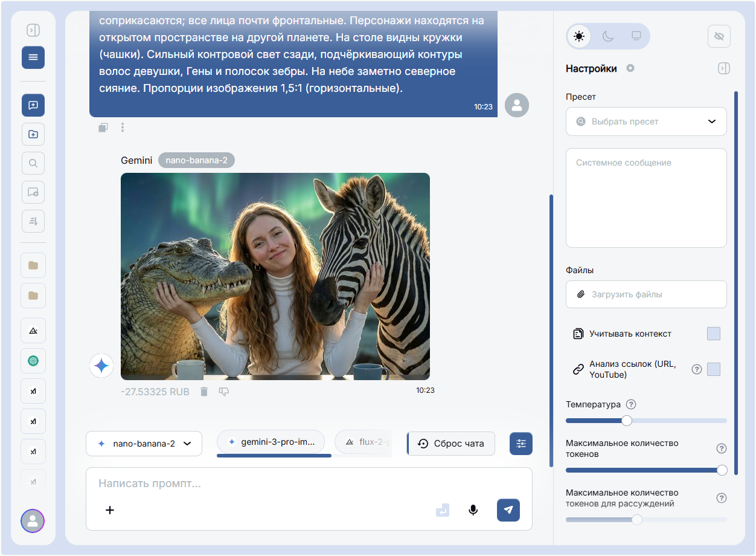The image size is (756, 556).
Task: Click the thumbs down icon under image
Action: [224, 392]
